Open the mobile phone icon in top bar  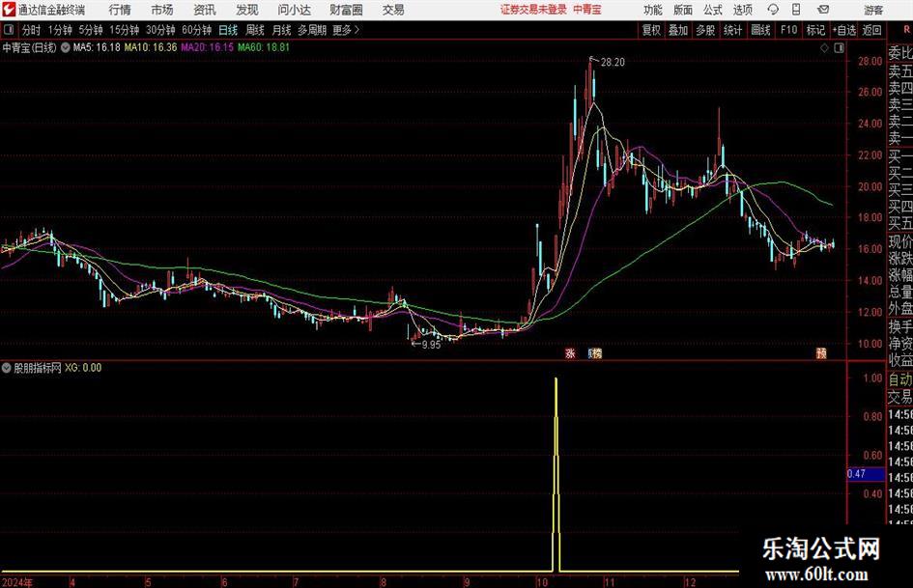(796, 10)
